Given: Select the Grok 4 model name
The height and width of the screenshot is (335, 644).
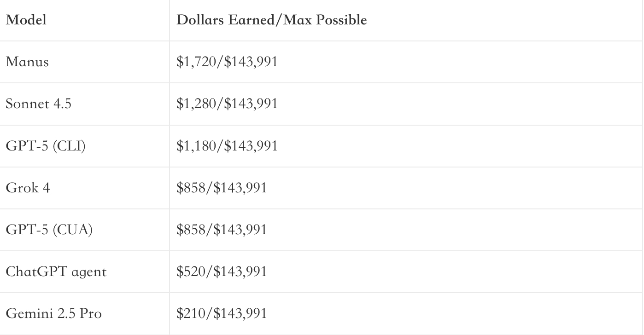Looking at the screenshot, I should [x=28, y=187].
